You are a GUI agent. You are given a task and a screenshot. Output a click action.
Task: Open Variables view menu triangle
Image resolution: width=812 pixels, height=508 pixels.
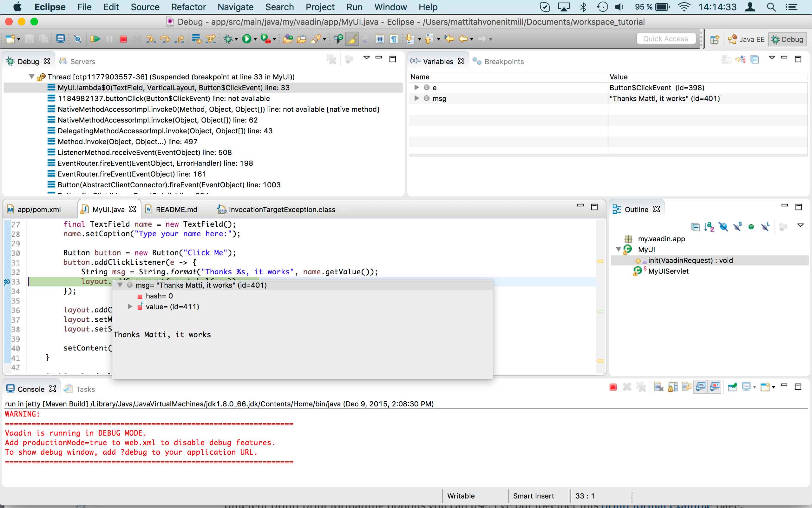coord(772,58)
